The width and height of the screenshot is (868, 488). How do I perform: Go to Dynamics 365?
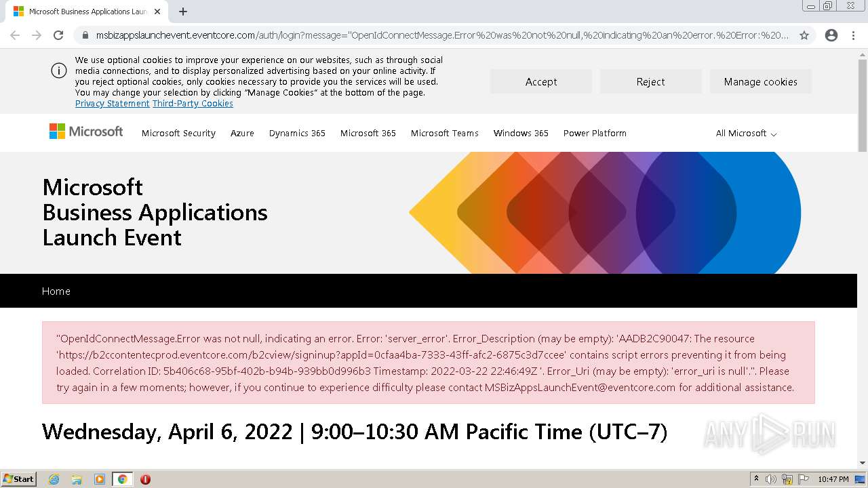click(297, 134)
